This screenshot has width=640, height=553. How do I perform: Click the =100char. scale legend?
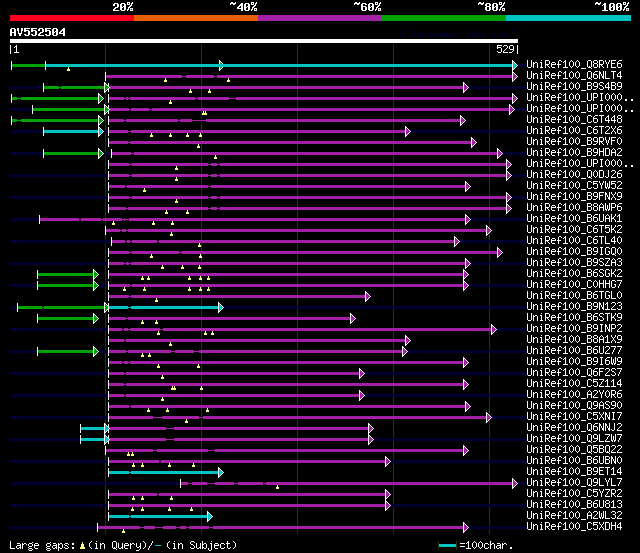476,545
